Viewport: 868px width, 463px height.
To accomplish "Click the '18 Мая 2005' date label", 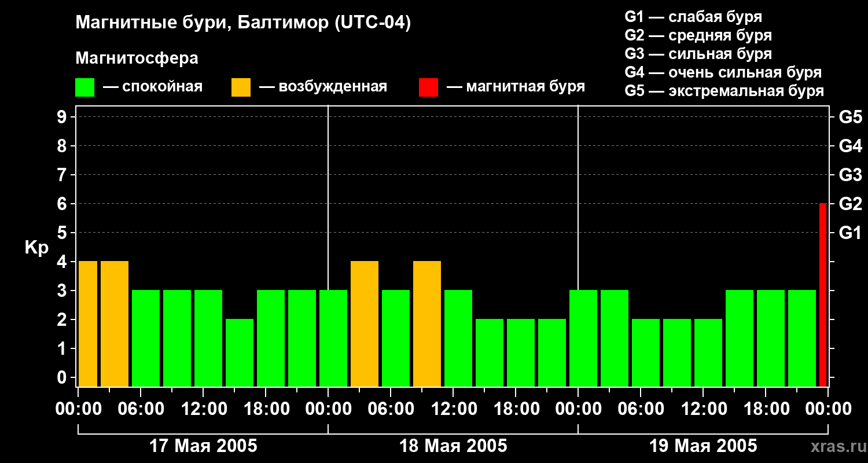I will point(453,446).
